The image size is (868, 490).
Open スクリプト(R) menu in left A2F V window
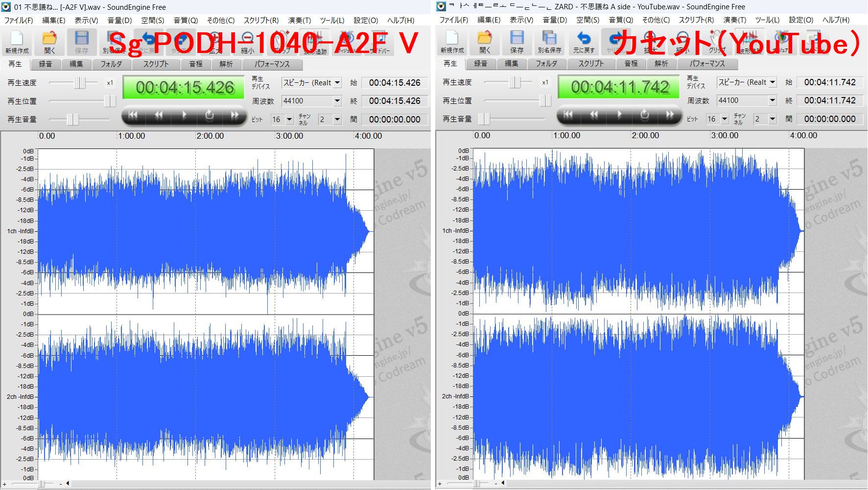(x=261, y=21)
